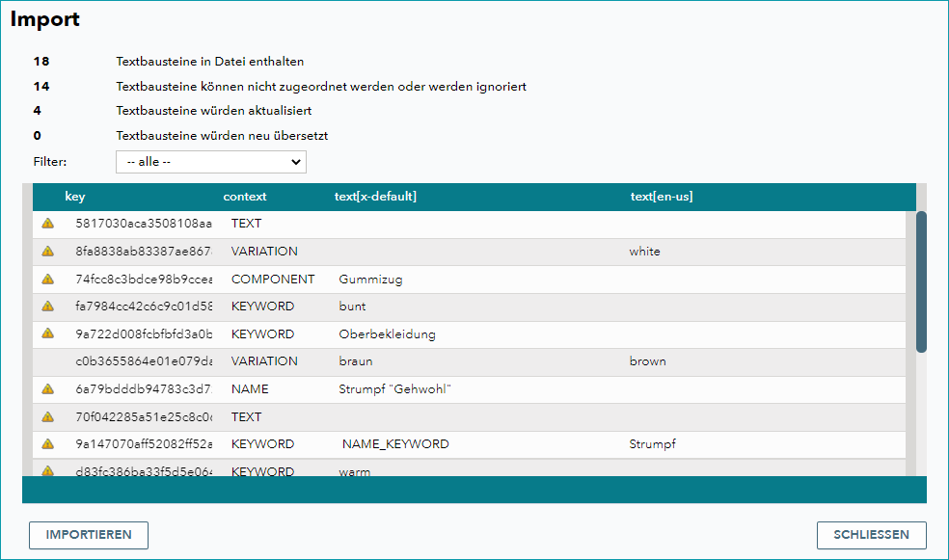Select key cell c0b3655864e01e079da
The image size is (949, 560).
144,361
